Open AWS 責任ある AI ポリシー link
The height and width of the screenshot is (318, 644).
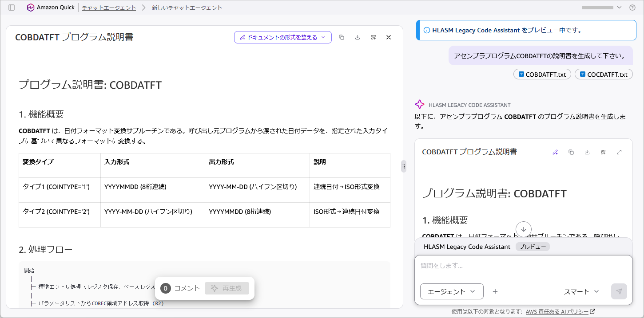[x=560, y=311]
